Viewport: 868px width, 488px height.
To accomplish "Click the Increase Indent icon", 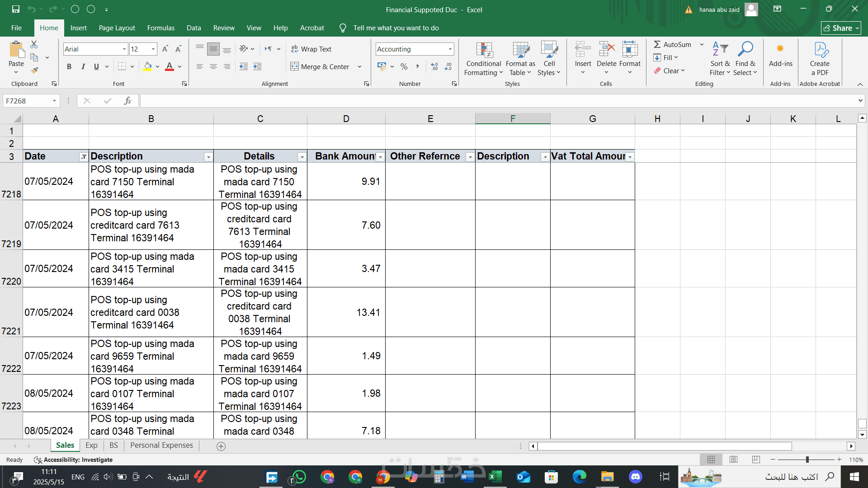I will click(257, 66).
